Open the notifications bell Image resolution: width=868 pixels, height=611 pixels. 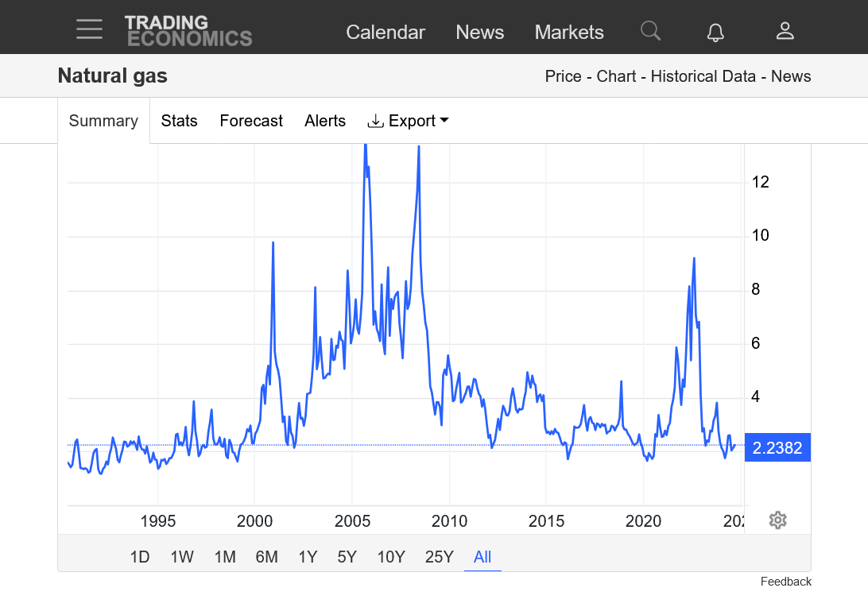click(x=715, y=32)
